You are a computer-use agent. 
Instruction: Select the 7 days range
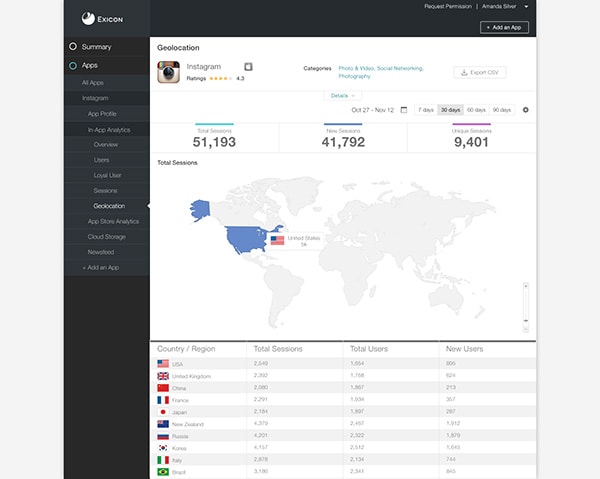426,109
